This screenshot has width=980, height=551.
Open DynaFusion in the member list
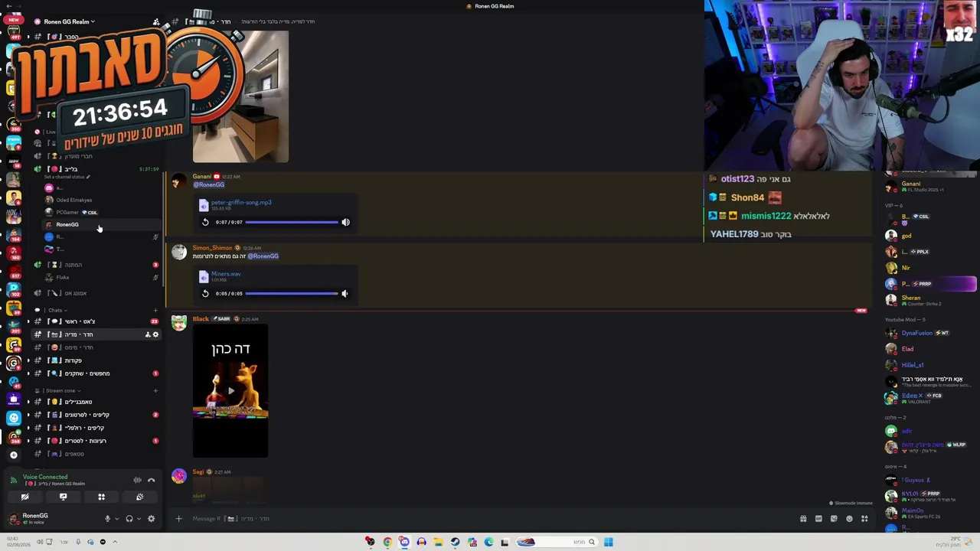click(916, 334)
